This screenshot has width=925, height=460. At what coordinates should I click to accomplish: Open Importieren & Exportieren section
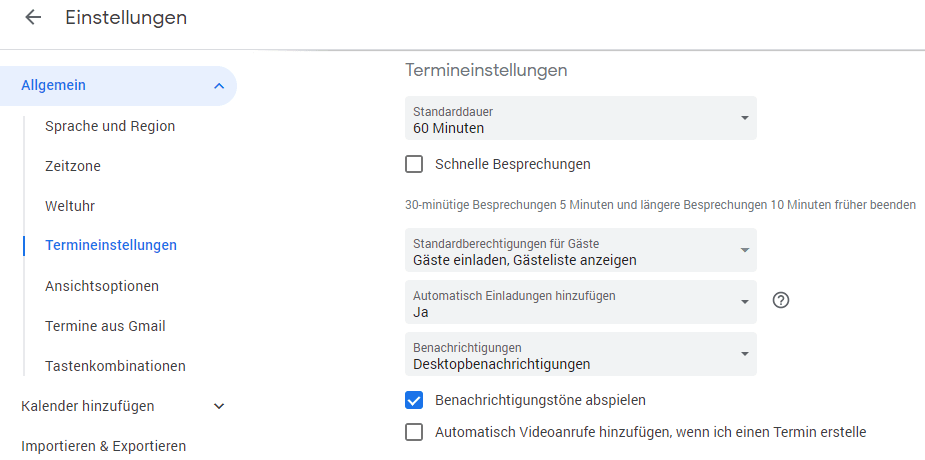tap(103, 446)
